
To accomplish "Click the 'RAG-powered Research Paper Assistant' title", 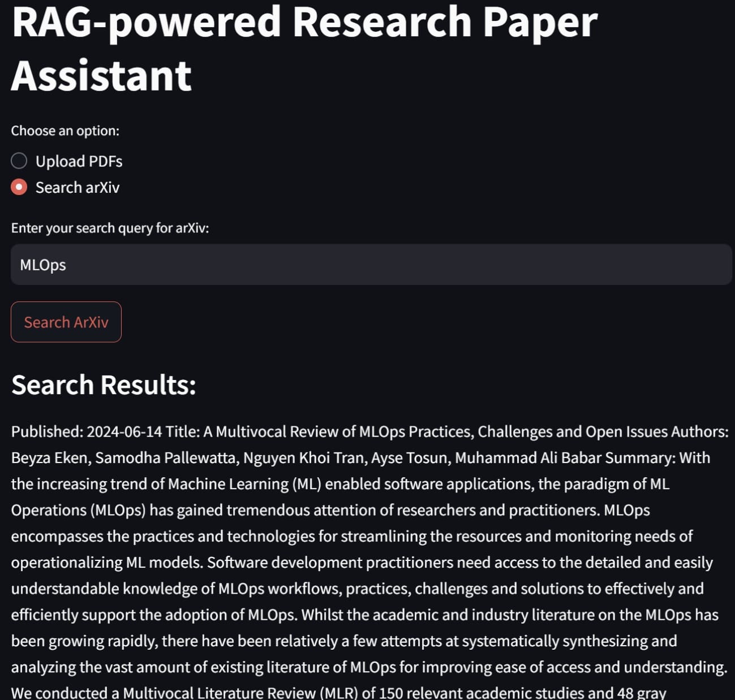I will pyautogui.click(x=304, y=48).
